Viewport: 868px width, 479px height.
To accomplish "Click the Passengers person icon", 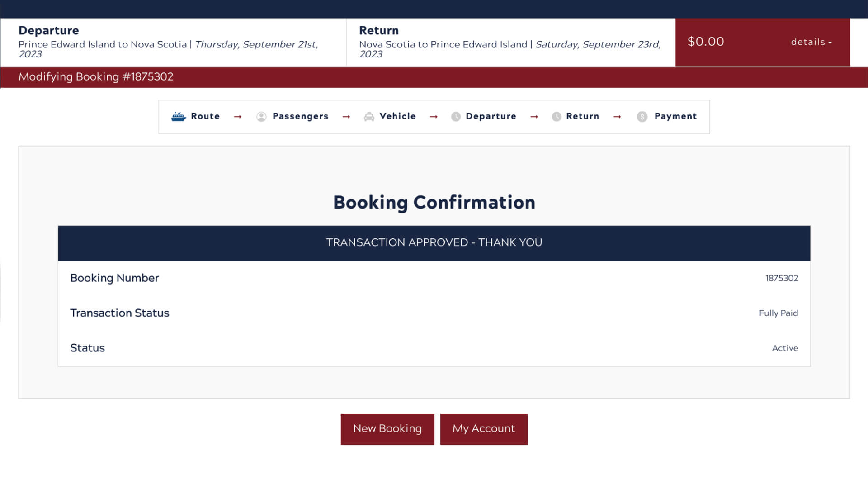I will 261,116.
